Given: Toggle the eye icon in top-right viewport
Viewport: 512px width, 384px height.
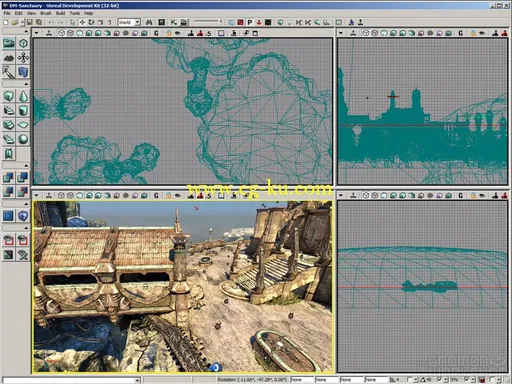Looking at the screenshot, I should [x=482, y=33].
